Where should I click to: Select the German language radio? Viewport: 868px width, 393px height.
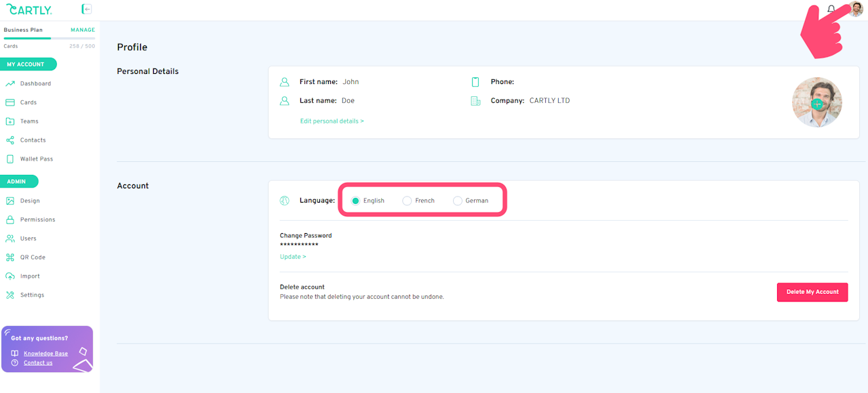pyautogui.click(x=458, y=201)
